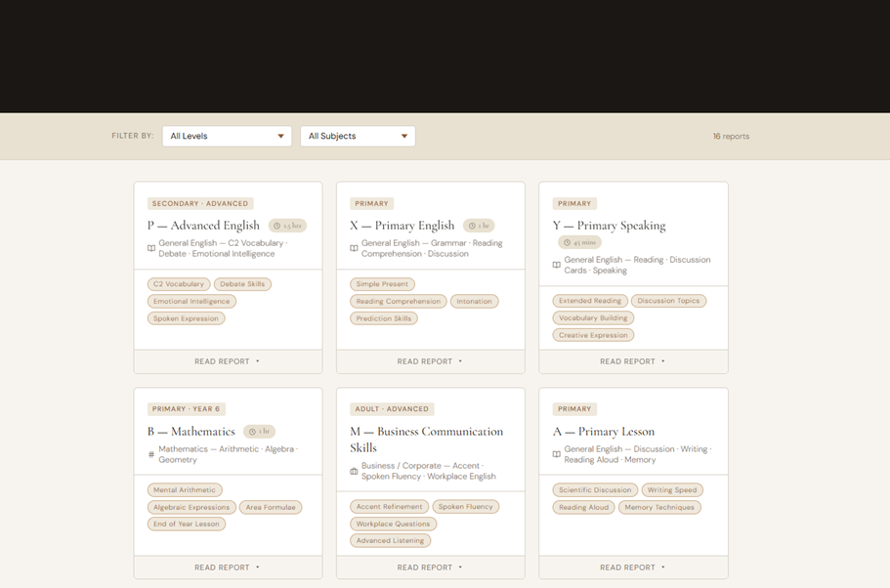Select the Prediction Skills tag
The image size is (890, 588).
click(384, 318)
